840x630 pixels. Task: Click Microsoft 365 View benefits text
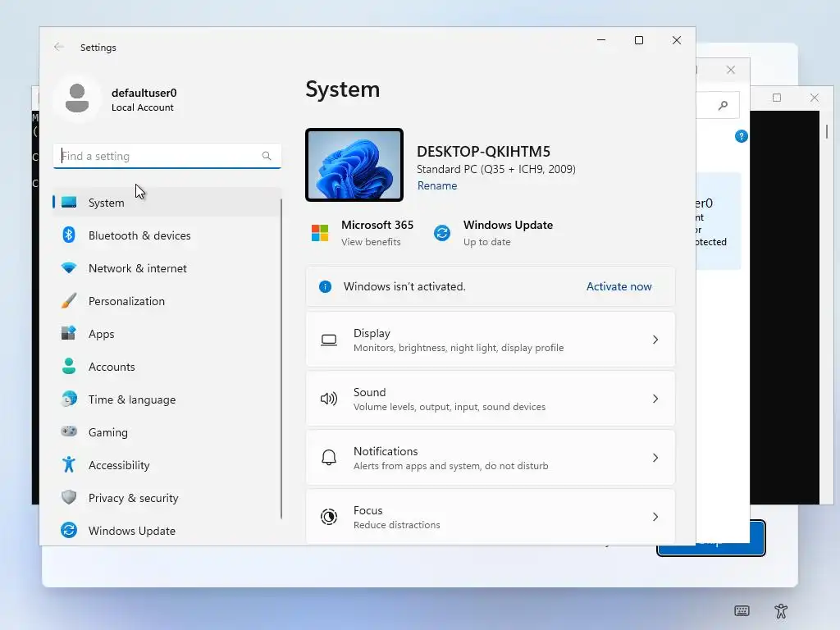click(371, 242)
